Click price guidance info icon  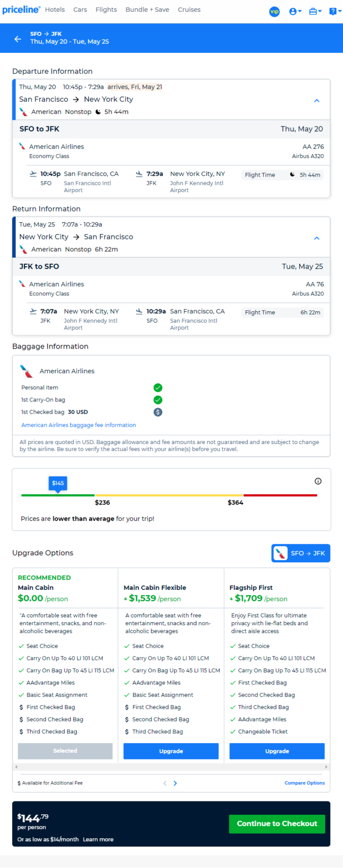click(x=318, y=481)
